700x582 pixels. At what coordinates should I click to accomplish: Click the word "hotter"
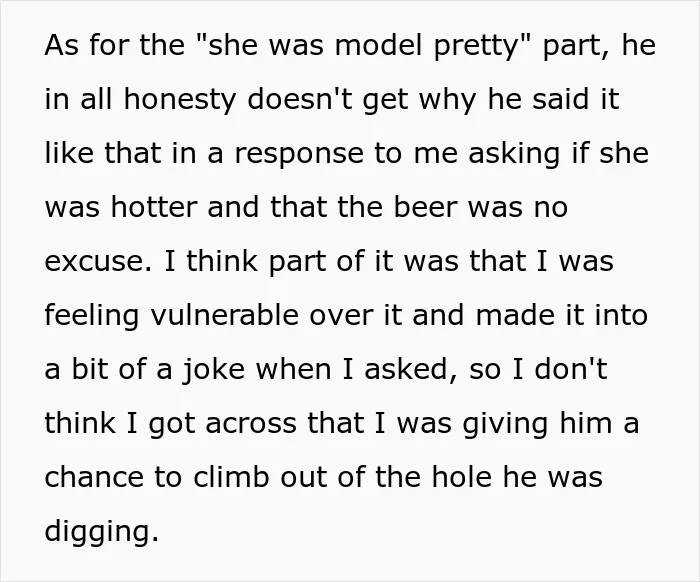click(x=154, y=207)
